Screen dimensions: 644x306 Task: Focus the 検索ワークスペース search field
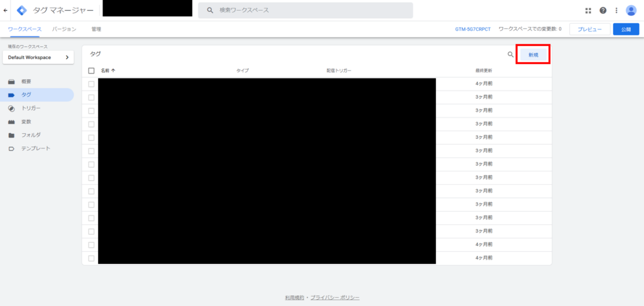coord(305,10)
